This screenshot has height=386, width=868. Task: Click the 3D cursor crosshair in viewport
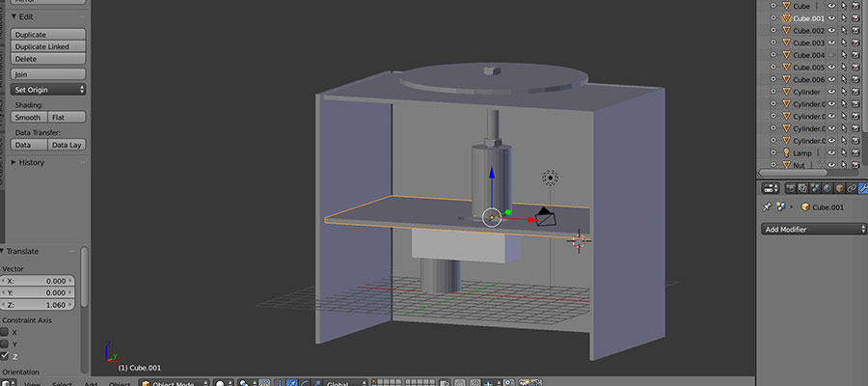[x=580, y=240]
